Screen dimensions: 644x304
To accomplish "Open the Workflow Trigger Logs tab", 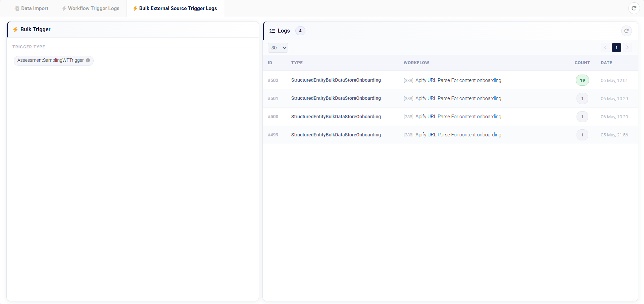I will [91, 8].
